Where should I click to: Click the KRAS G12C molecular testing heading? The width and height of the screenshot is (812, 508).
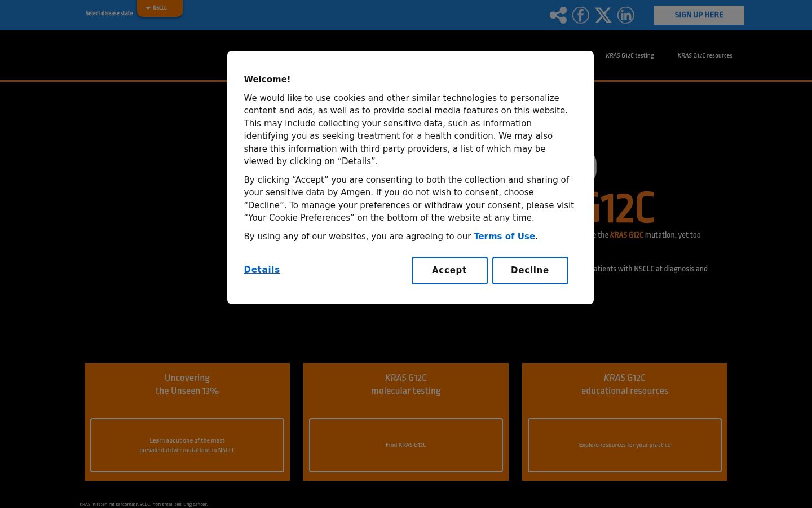406,384
